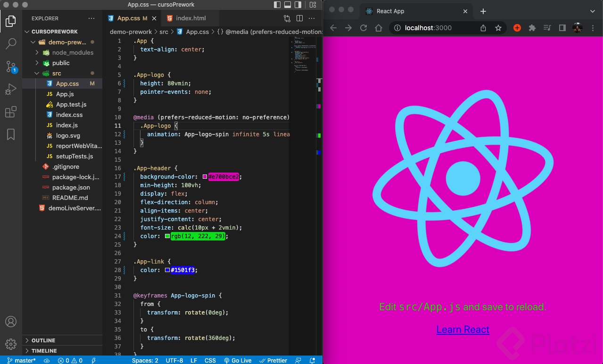Open Source Control view with badge

[x=11, y=66]
